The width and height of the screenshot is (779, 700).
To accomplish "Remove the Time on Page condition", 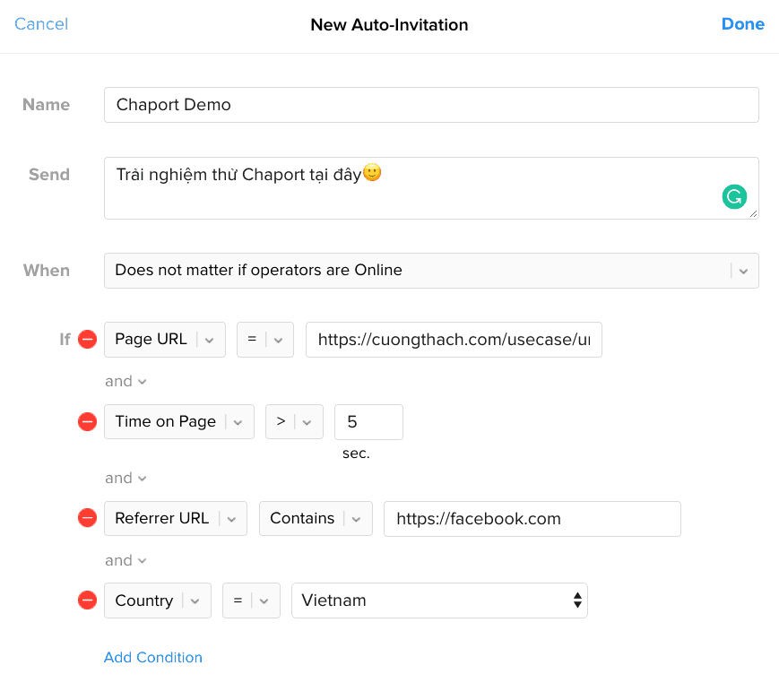I will click(88, 422).
